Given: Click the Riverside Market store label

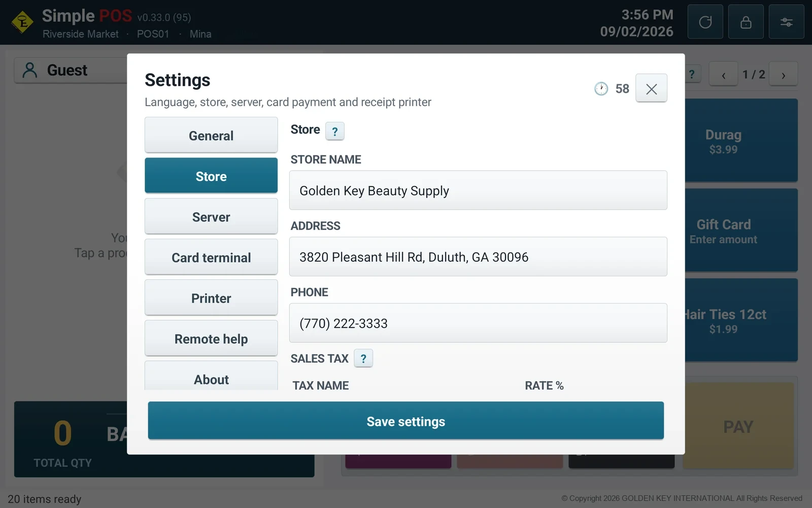Looking at the screenshot, I should pos(80,34).
